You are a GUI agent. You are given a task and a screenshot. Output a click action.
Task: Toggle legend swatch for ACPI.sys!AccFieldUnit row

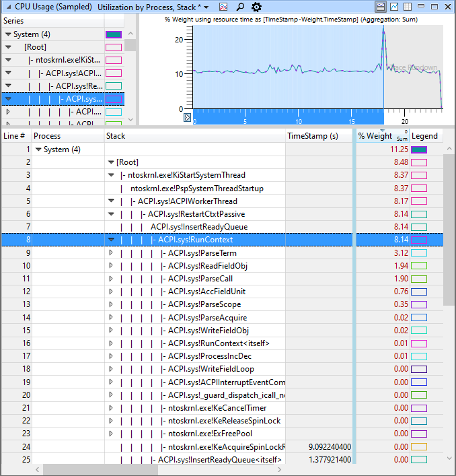tap(419, 292)
